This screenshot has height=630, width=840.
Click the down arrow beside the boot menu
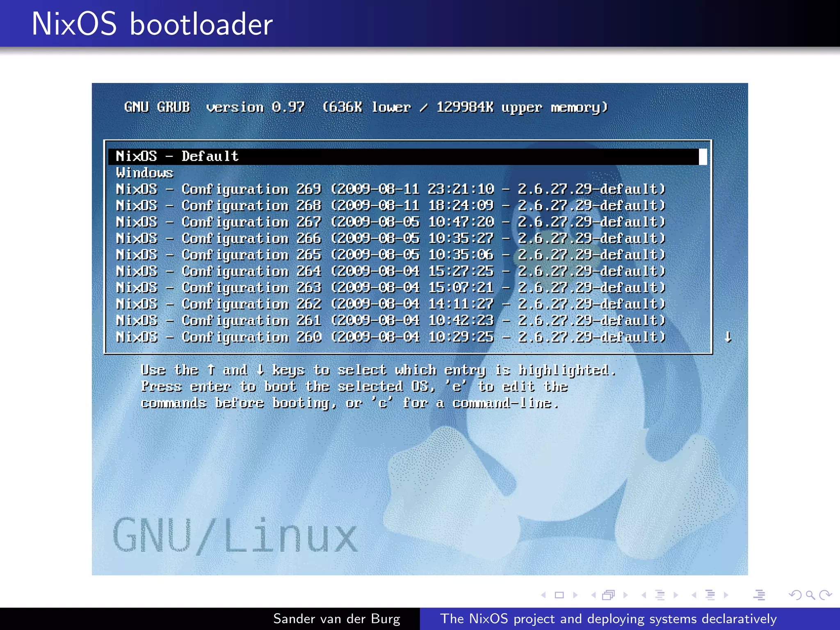728,337
